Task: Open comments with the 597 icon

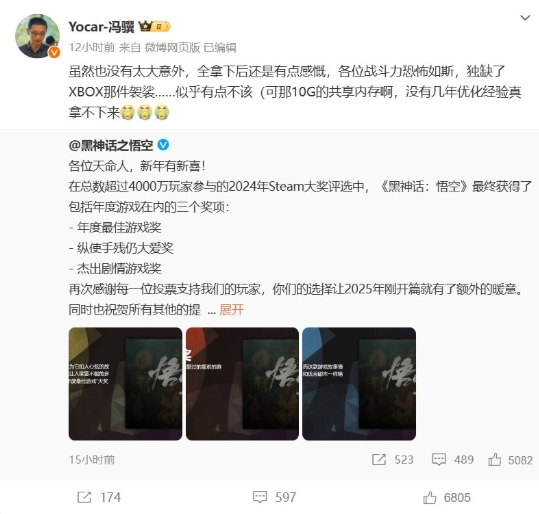Action: coord(260,497)
